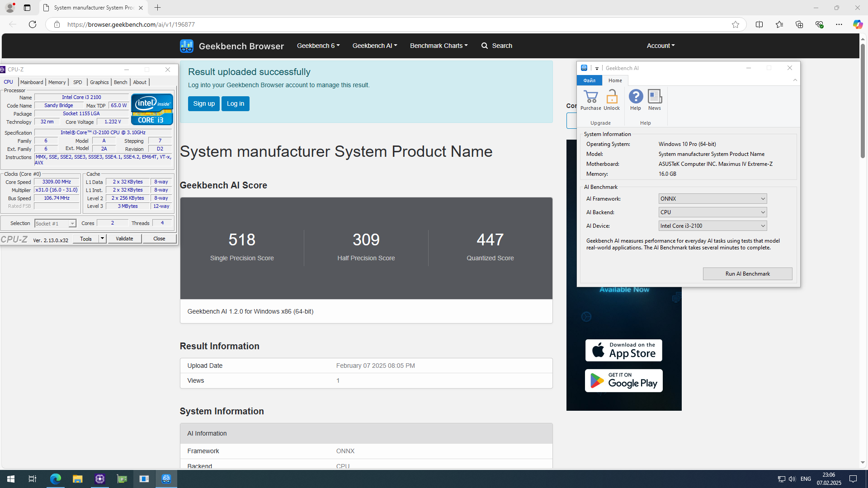The width and height of the screenshot is (868, 488).
Task: Expand the AI Backend CPU dropdown
Action: [712, 212]
